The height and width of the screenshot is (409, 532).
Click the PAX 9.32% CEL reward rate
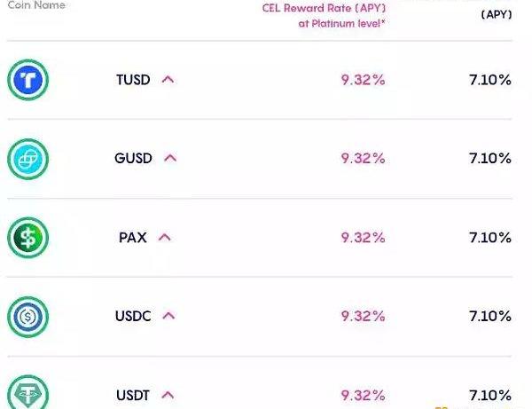pyautogui.click(x=363, y=238)
